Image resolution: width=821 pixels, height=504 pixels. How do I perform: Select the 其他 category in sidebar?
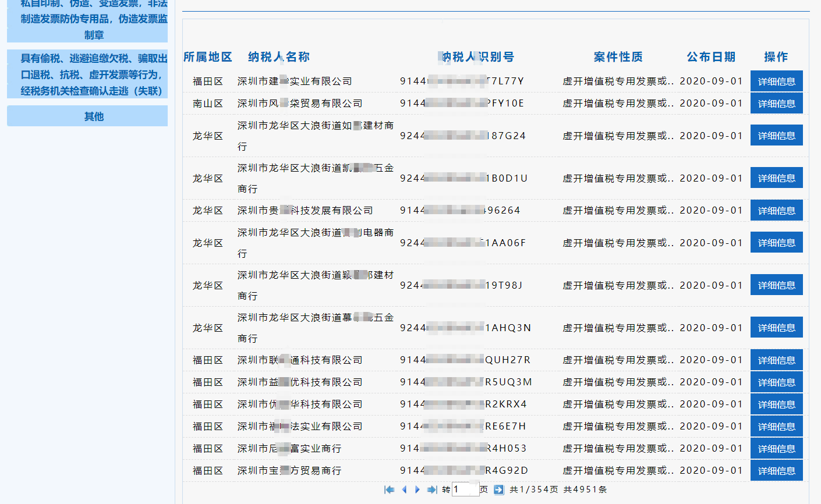87,116
